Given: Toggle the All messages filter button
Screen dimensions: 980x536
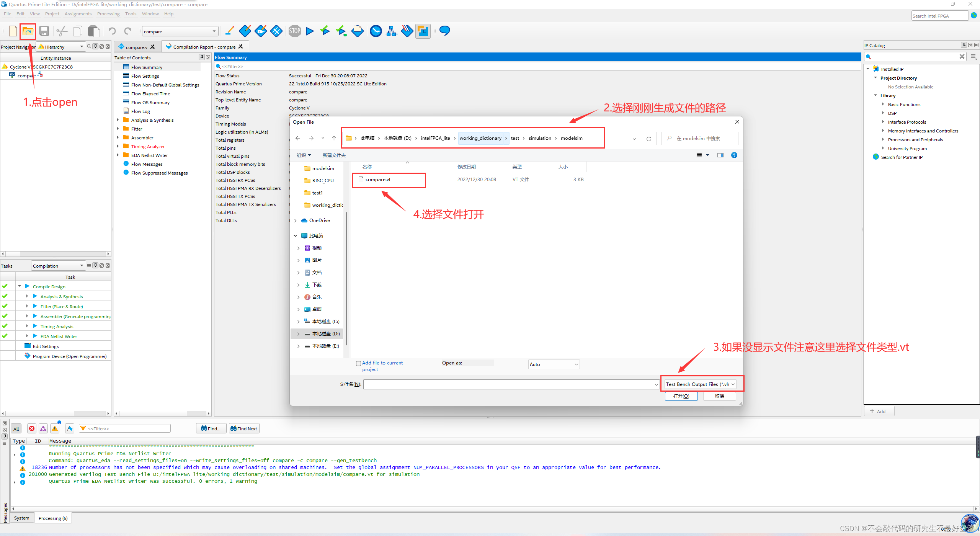Looking at the screenshot, I should coord(16,429).
